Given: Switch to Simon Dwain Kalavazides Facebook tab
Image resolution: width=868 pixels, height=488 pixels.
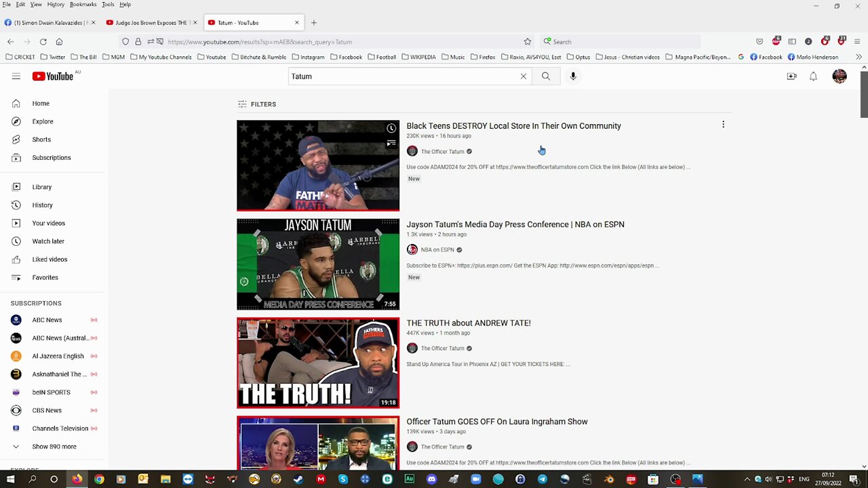Looking at the screenshot, I should pos(50,22).
